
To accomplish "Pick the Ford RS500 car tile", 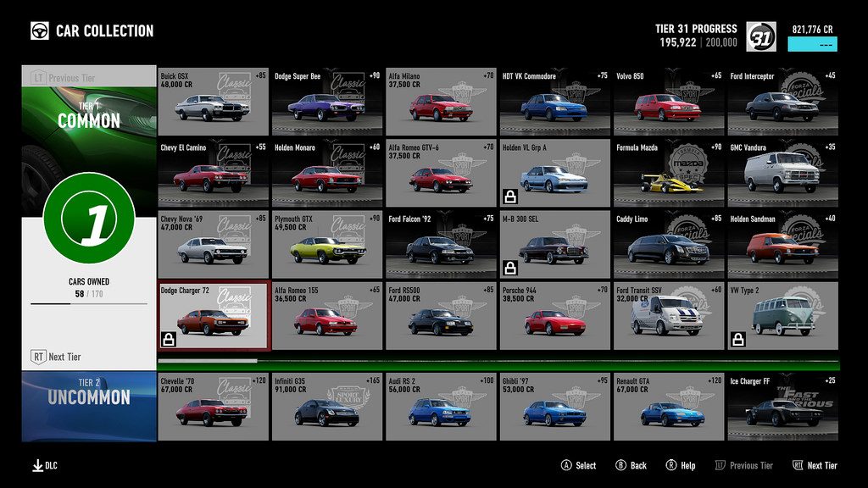I will click(441, 316).
